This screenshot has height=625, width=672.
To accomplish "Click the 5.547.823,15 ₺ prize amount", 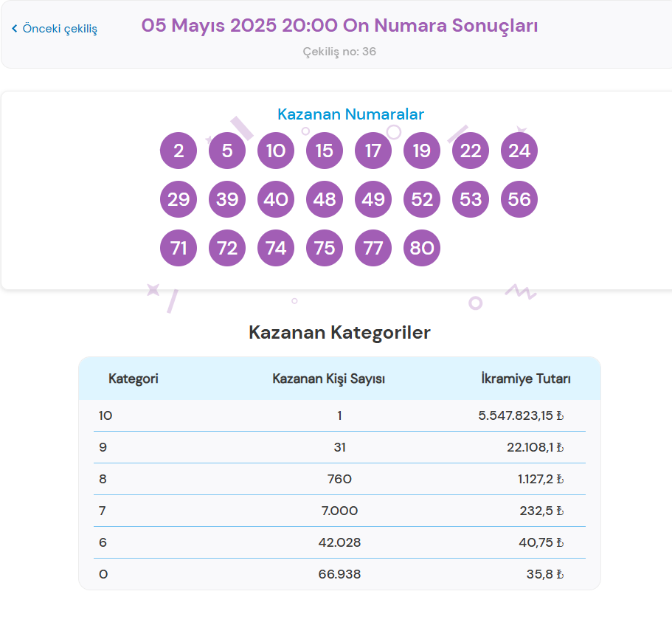I will (x=521, y=415).
